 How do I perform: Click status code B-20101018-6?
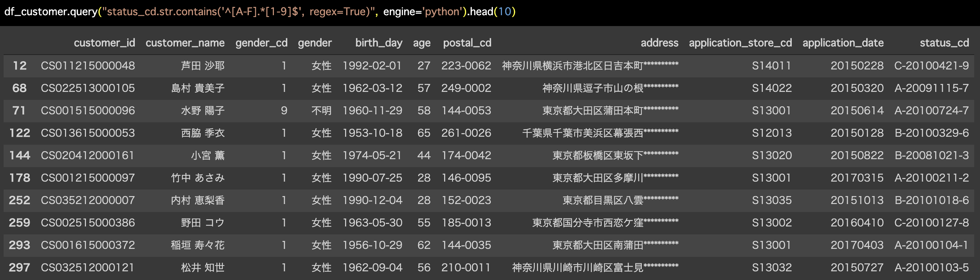pyautogui.click(x=932, y=200)
